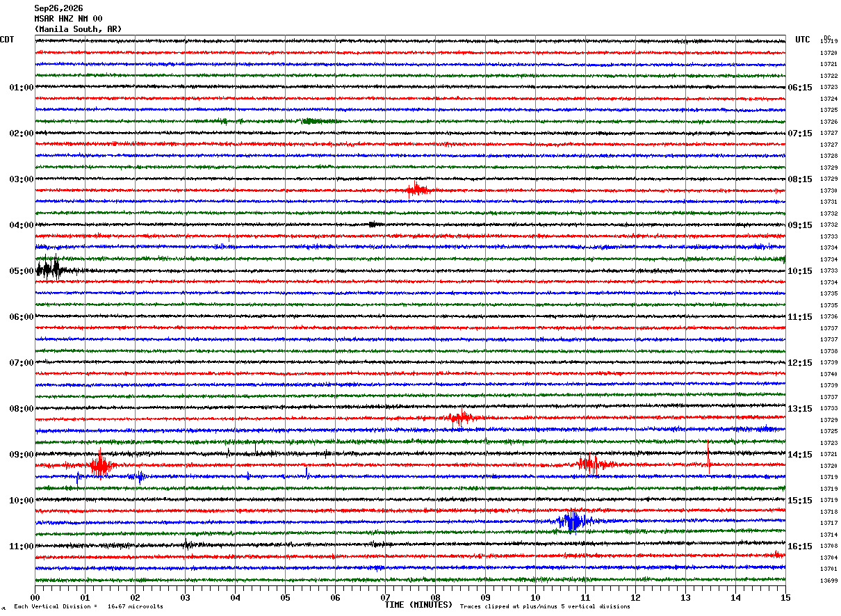Select the MSAR HNZ NM 00 station label
The height and width of the screenshot is (616, 841).
pos(68,19)
